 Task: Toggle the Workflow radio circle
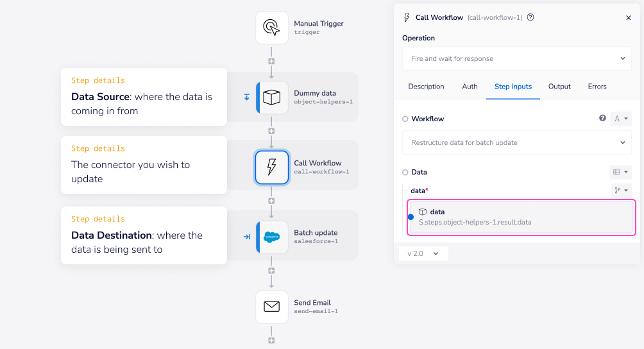pos(405,119)
